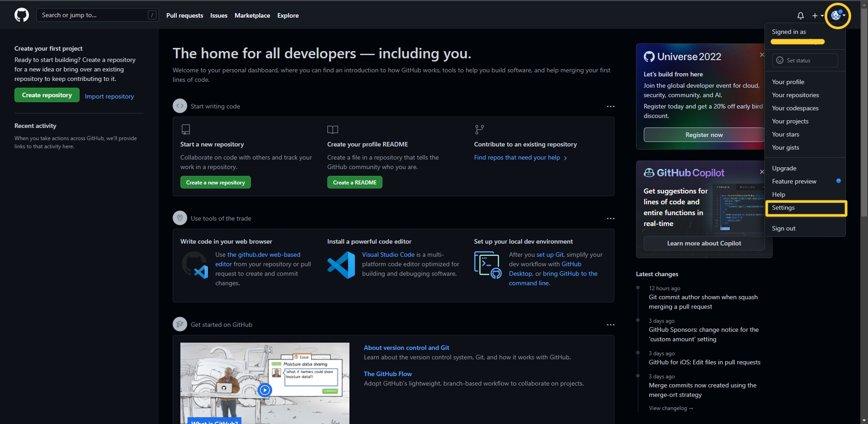868x424 pixels.
Task: Open Git commit author squash merging changelog entry
Action: pyautogui.click(x=703, y=302)
